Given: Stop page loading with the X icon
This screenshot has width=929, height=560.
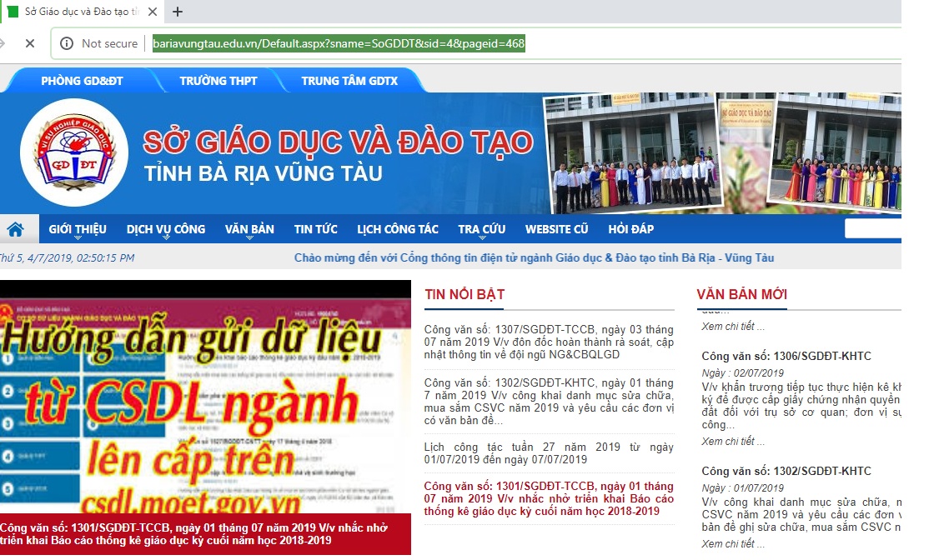Looking at the screenshot, I should point(29,42).
